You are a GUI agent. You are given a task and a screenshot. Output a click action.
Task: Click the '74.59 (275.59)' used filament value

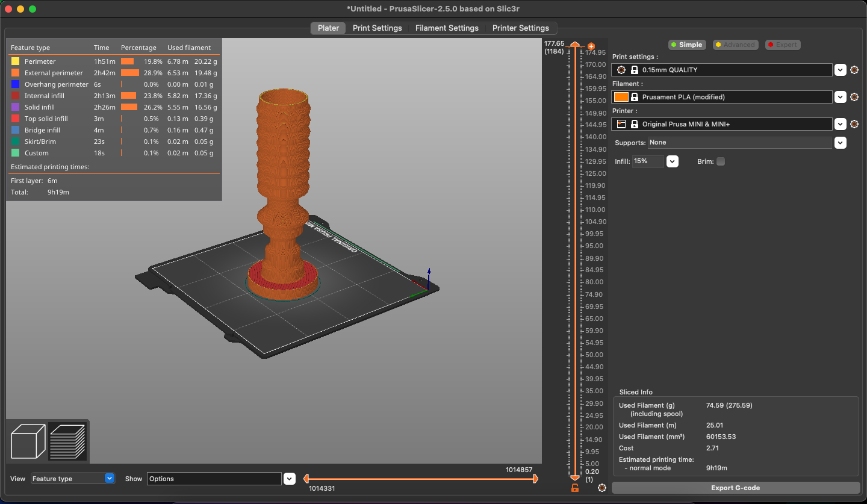[x=729, y=405]
